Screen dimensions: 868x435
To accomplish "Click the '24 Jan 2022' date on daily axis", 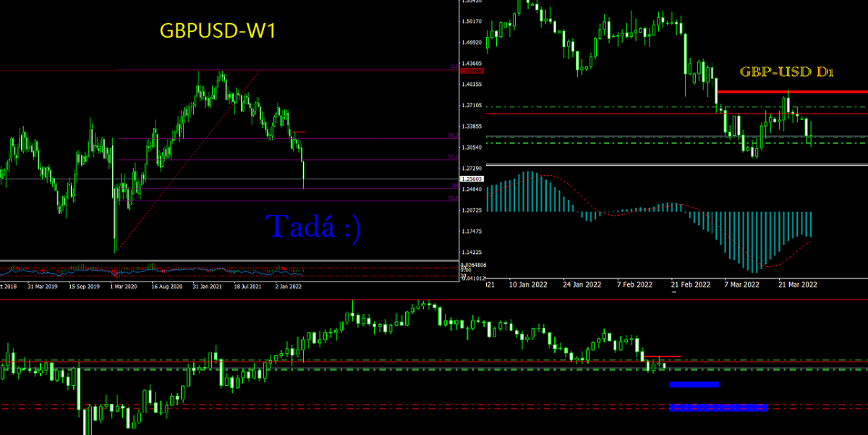I will pyautogui.click(x=581, y=284).
